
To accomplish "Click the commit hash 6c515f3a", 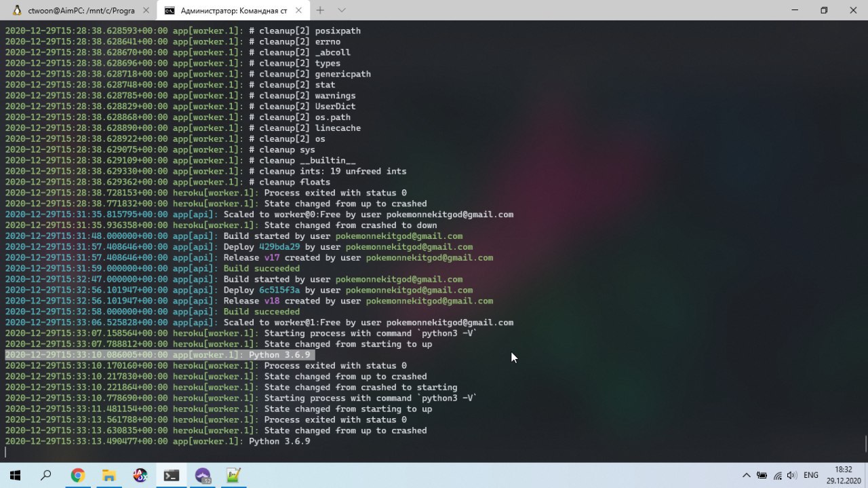I will [x=279, y=290].
